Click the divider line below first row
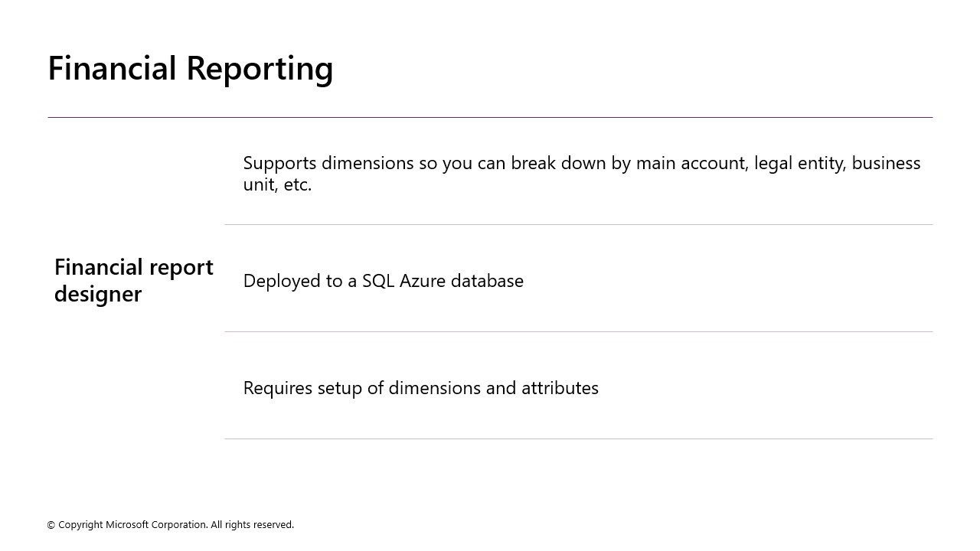The image size is (980, 551). coord(579,224)
